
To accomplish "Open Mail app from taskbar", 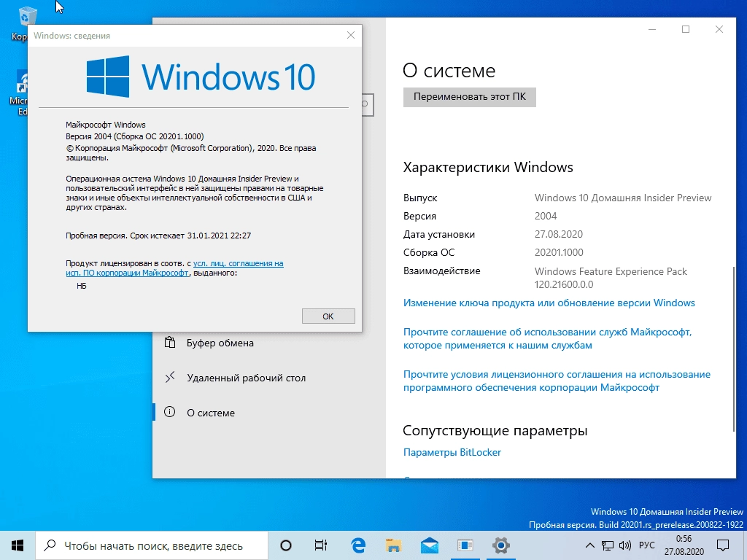I will pos(429,545).
